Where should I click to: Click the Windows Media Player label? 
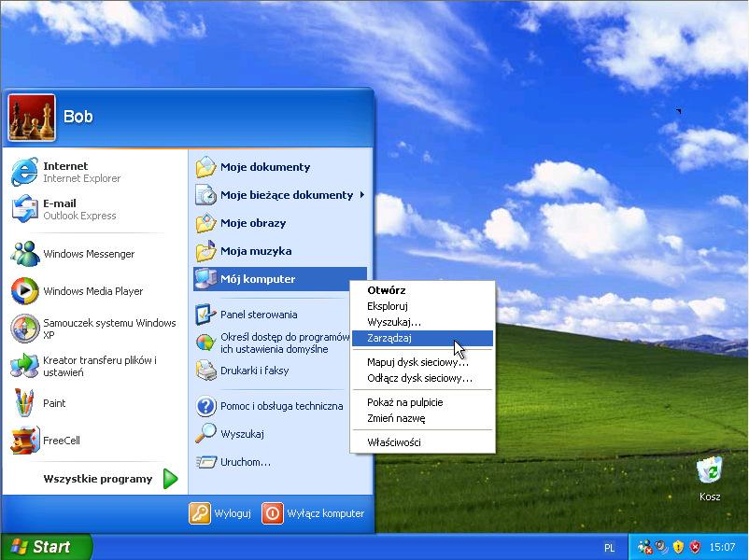pos(93,291)
